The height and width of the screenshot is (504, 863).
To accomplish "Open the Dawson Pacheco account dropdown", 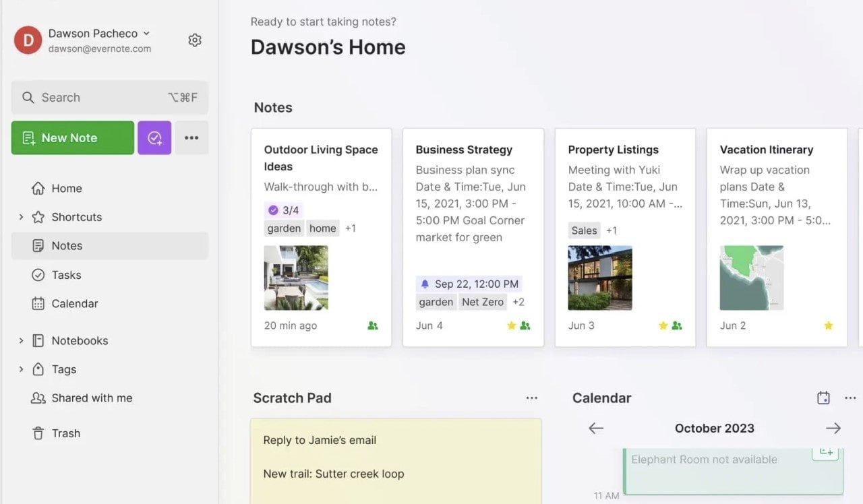I will click(x=98, y=33).
